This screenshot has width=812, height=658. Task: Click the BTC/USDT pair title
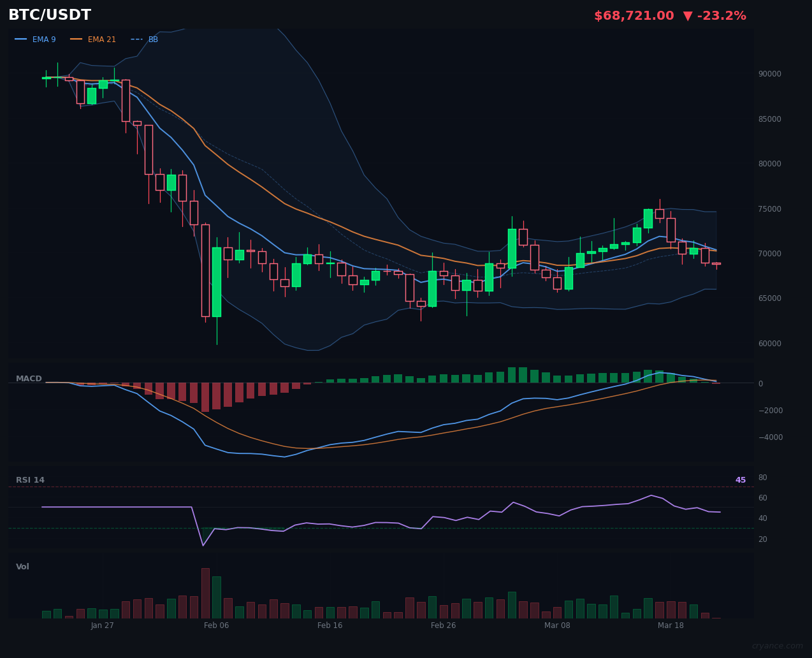pyautogui.click(x=49, y=15)
